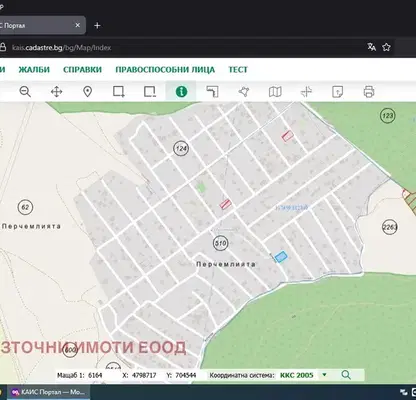The width and height of the screenshot is (416, 400).
Task: Open the ЖАЛБИ menu
Action: point(34,70)
